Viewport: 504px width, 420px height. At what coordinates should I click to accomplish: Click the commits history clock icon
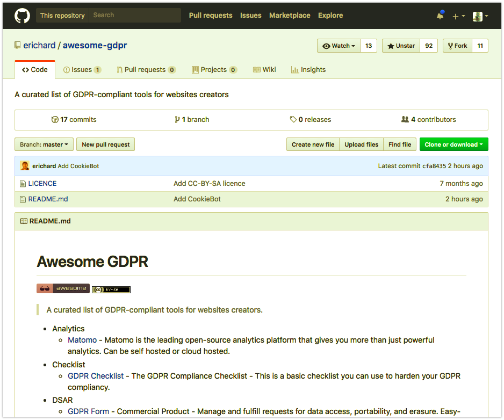pos(55,120)
